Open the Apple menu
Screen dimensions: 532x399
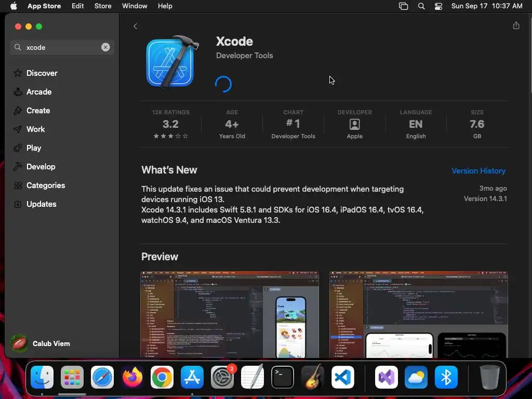click(14, 6)
